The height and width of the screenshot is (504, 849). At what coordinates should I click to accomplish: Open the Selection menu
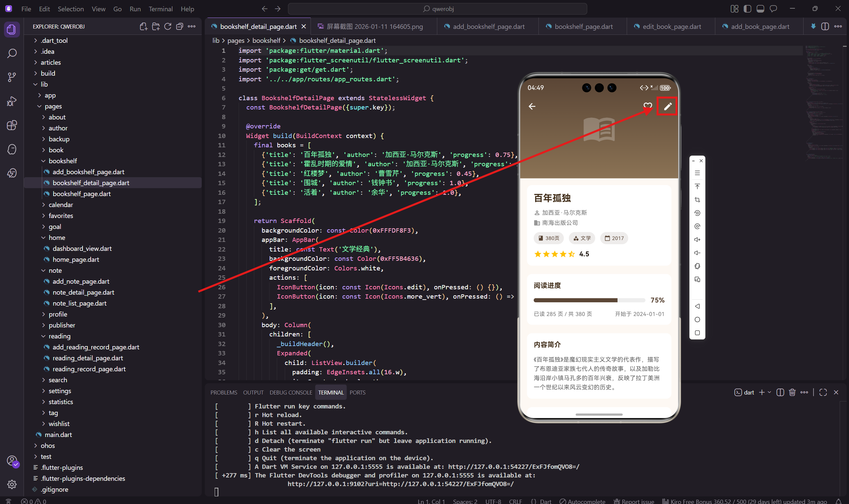click(x=71, y=9)
